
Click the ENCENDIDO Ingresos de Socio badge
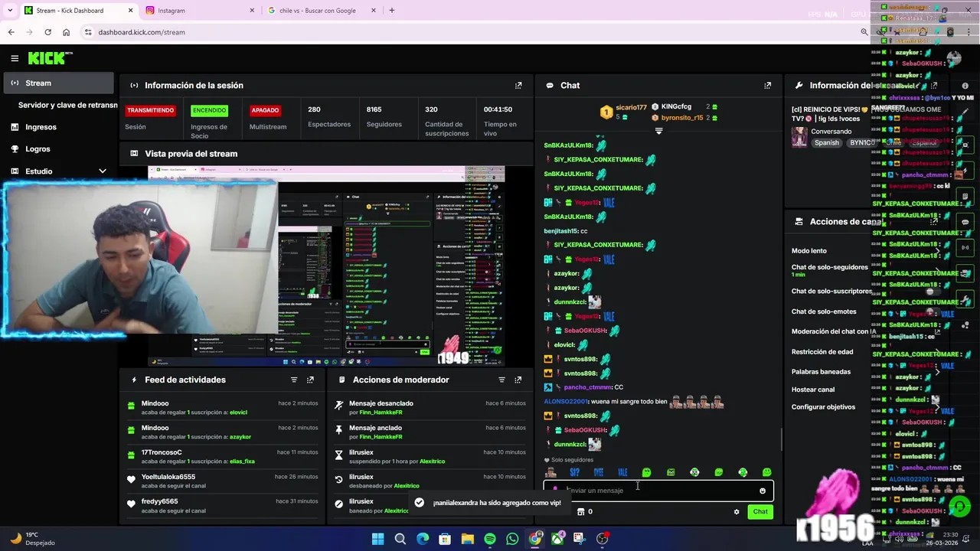pyautogui.click(x=209, y=110)
